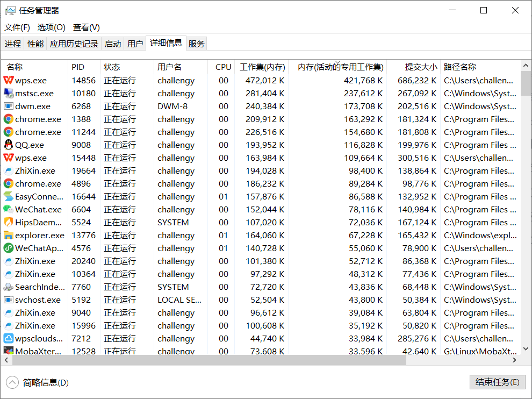Click the C:\Windows\expl... path cell

[x=480, y=236]
